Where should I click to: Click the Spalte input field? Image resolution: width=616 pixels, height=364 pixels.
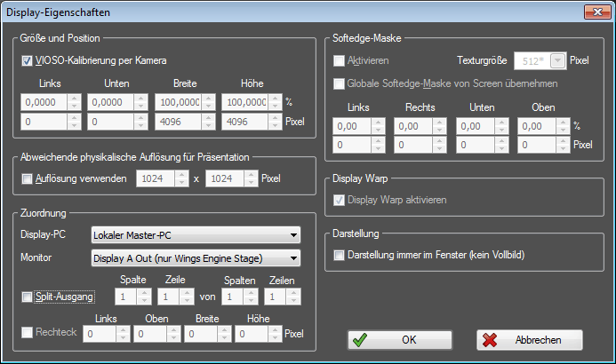126,297
